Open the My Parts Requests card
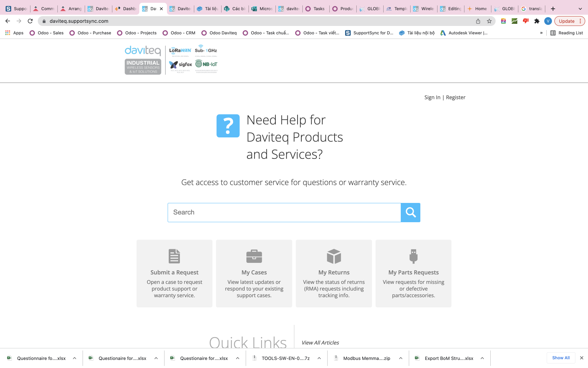 coord(413,273)
